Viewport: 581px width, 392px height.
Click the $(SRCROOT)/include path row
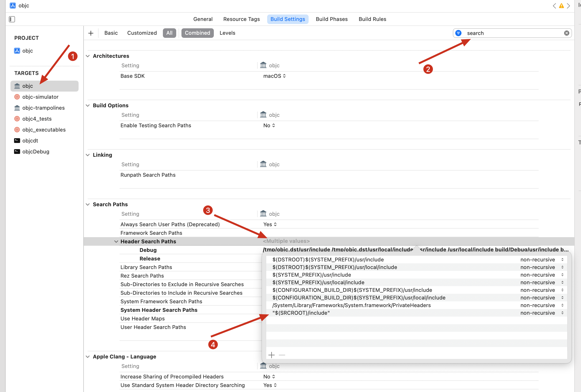point(301,313)
